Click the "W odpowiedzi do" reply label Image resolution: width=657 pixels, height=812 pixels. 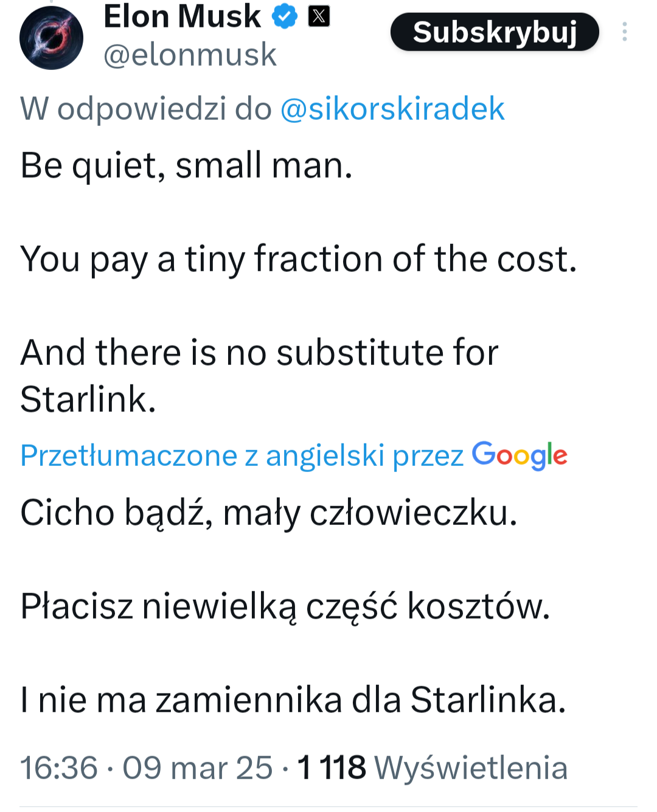pyautogui.click(x=146, y=109)
